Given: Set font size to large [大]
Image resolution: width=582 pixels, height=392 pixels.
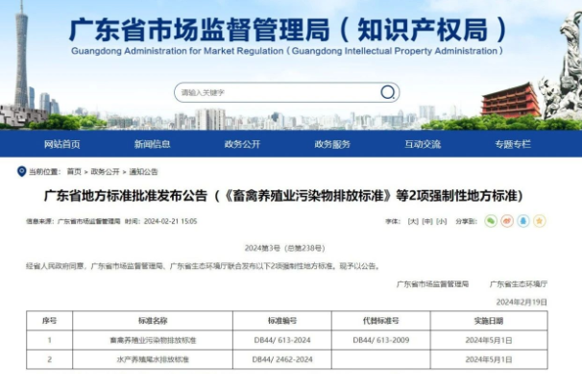Looking at the screenshot, I should point(413,221).
